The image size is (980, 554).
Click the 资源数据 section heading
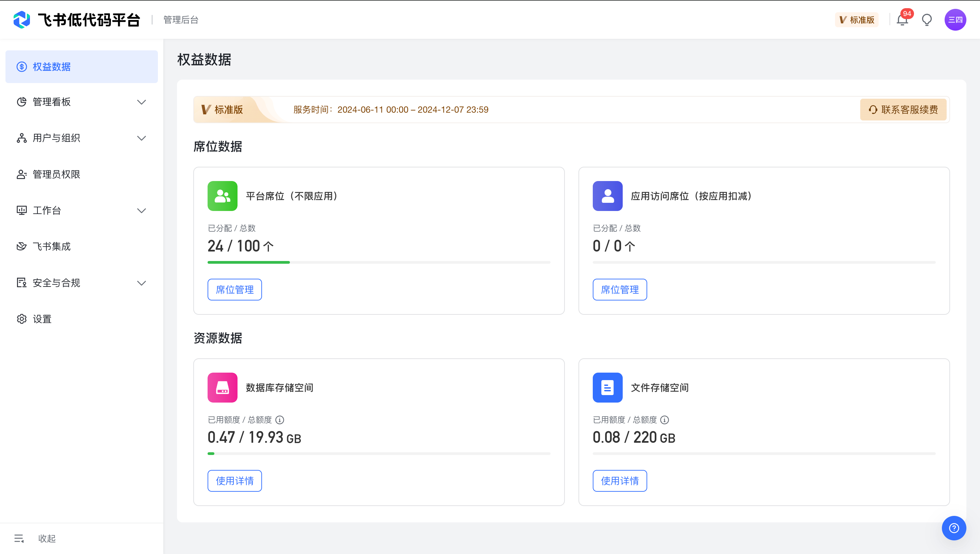(x=218, y=338)
